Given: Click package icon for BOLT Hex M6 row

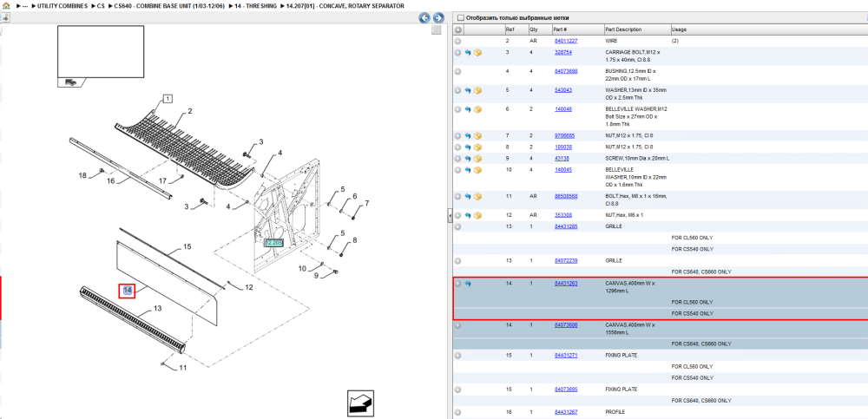Looking at the screenshot, I should tap(477, 197).
